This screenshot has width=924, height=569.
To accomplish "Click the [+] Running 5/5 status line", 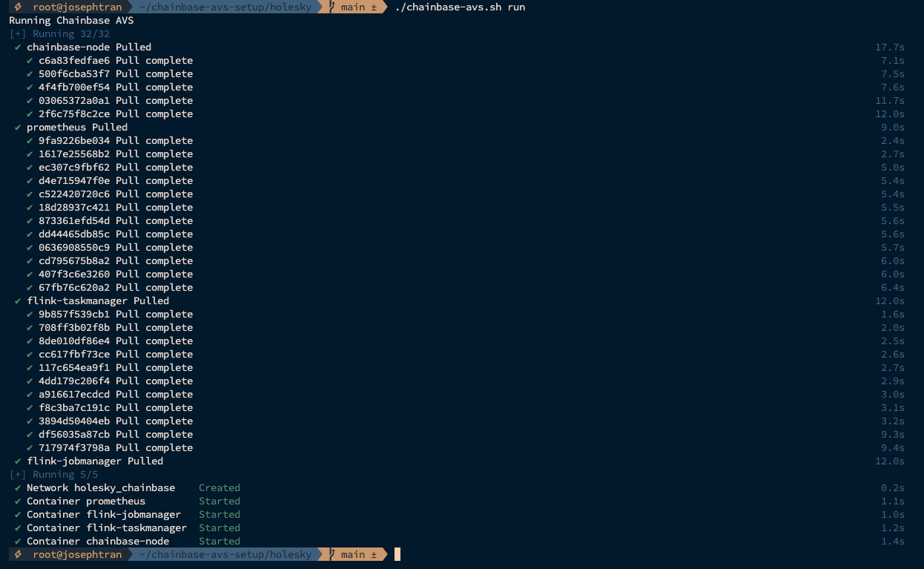I will [x=53, y=474].
